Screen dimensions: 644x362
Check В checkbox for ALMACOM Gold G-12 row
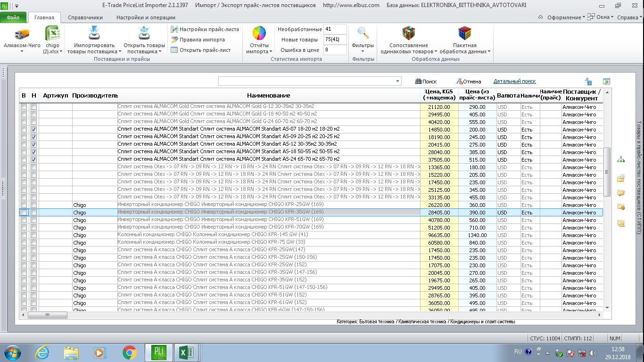24,107
